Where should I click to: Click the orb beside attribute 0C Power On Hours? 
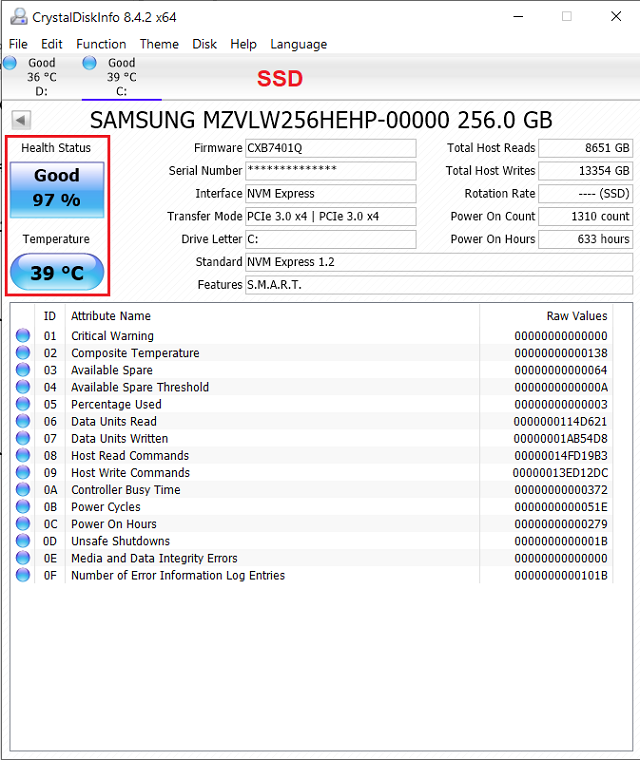(23, 523)
